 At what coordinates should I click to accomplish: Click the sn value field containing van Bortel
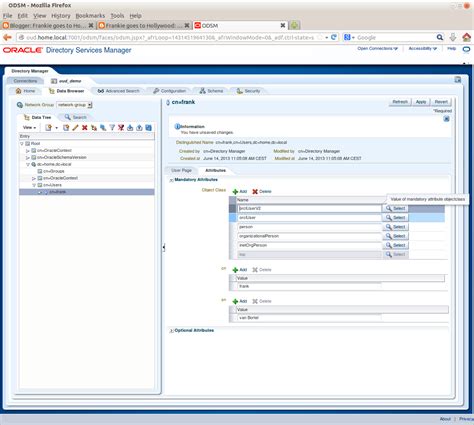tap(309, 318)
